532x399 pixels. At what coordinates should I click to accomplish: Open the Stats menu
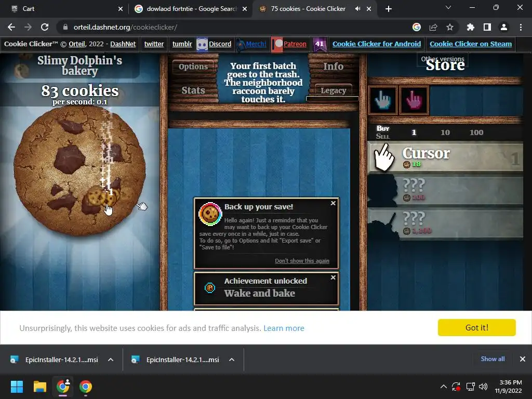click(x=193, y=90)
